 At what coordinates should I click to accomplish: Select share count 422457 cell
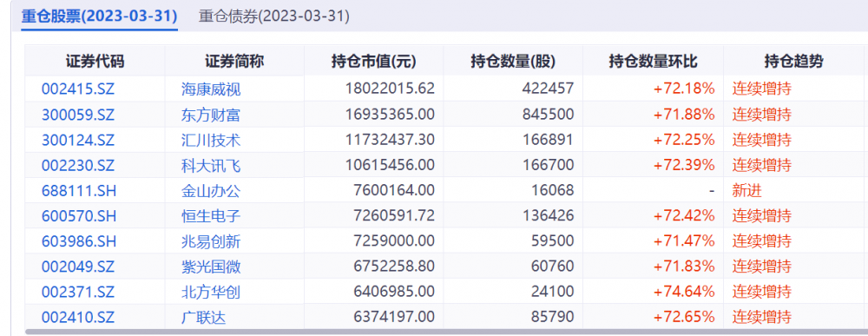pos(549,89)
